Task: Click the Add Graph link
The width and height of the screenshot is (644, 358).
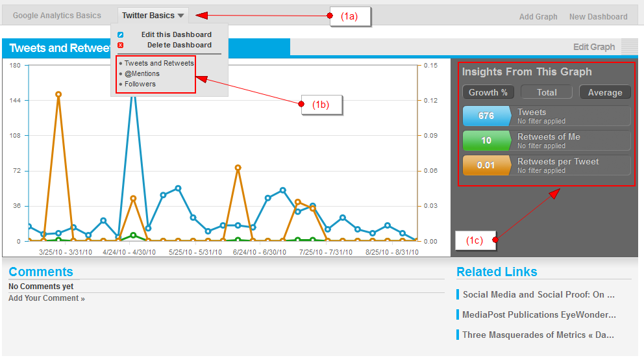Action: [538, 17]
